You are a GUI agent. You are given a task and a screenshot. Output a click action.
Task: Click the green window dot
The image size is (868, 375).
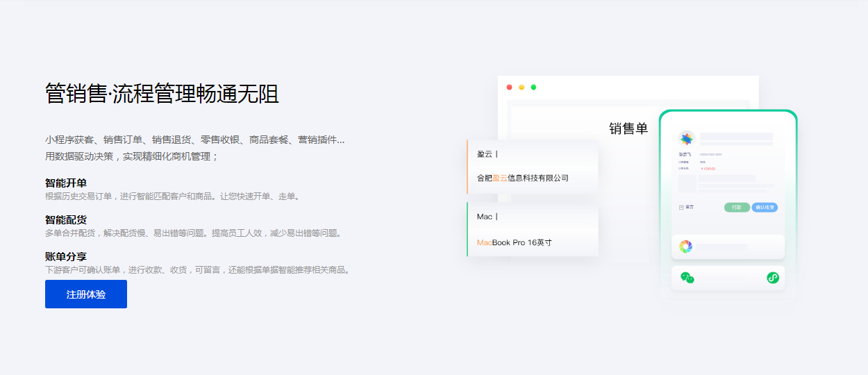point(533,87)
